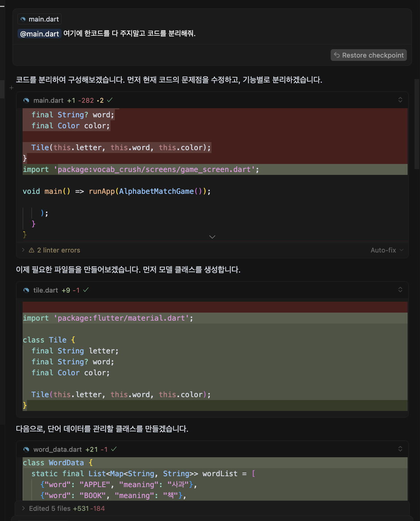Click the plus icon at the left gutter
Viewport: 420px width, 521px height.
[11, 88]
